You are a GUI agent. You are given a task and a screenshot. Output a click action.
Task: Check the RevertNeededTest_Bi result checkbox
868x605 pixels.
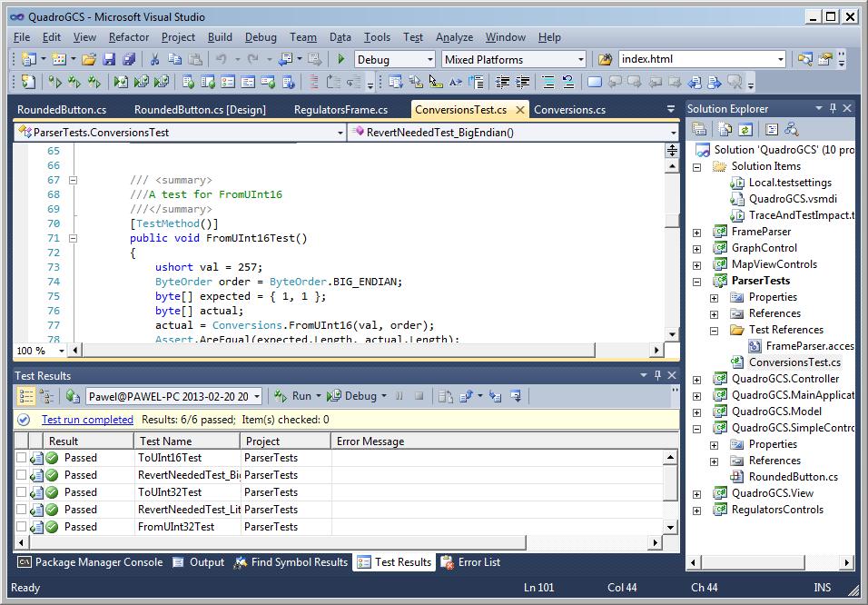[x=21, y=475]
